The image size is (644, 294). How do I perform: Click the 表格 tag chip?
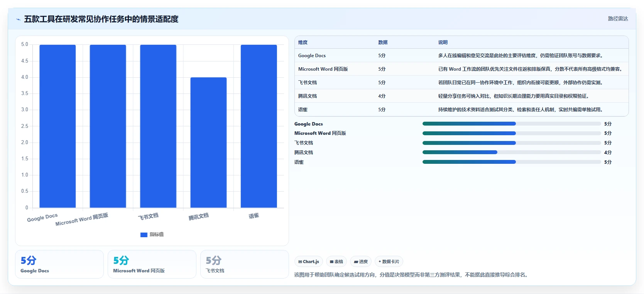(336, 262)
